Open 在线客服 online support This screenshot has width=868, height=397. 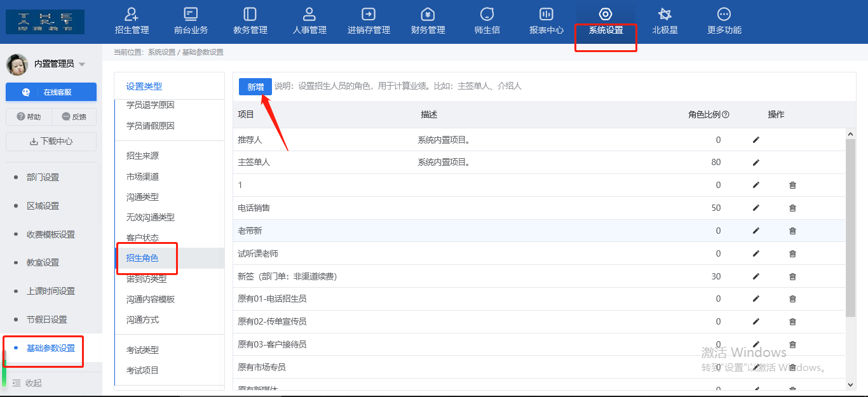pos(51,92)
